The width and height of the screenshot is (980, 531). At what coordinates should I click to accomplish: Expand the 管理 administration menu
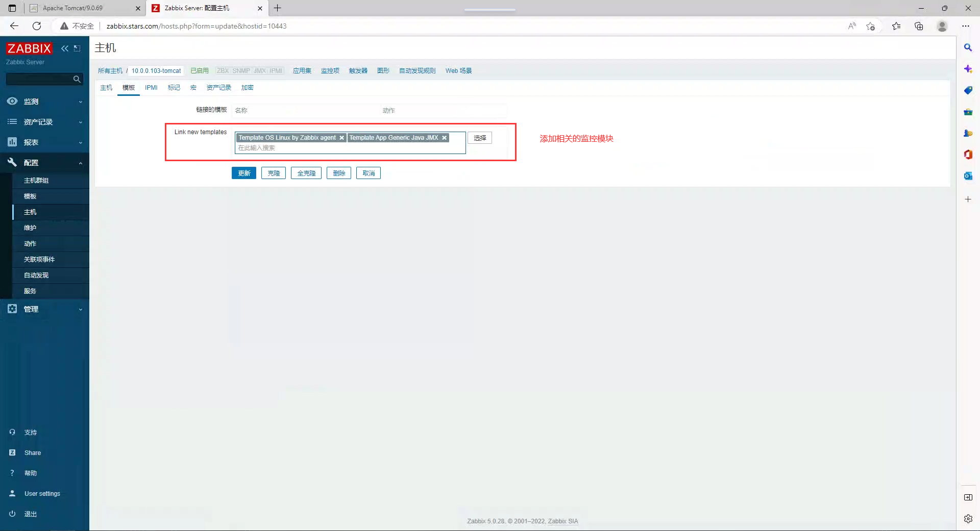pos(44,309)
